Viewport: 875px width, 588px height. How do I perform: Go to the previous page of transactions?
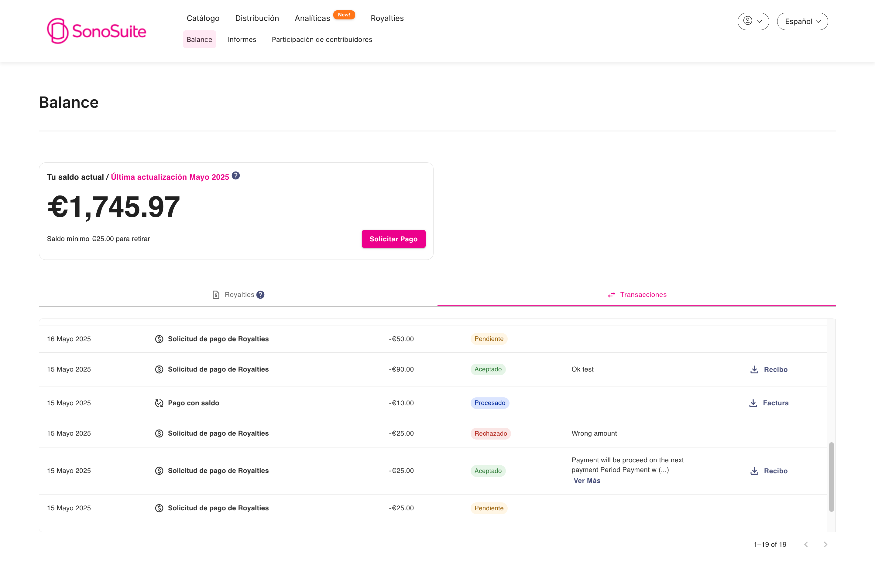coord(806,545)
